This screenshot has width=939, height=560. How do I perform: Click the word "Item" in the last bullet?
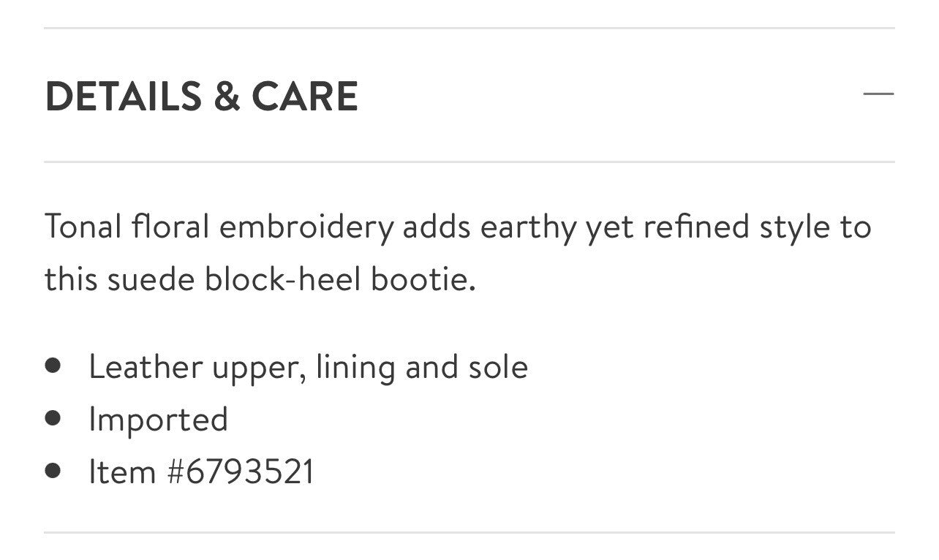122,472
